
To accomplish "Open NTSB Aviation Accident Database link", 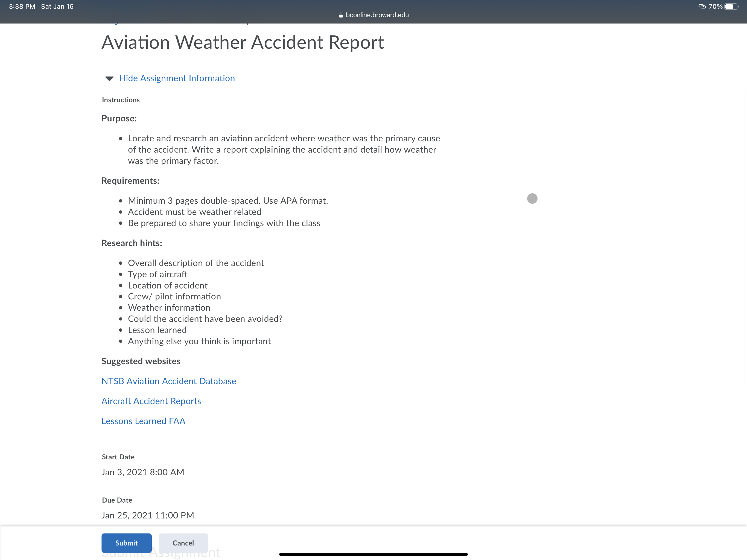I will [x=169, y=381].
